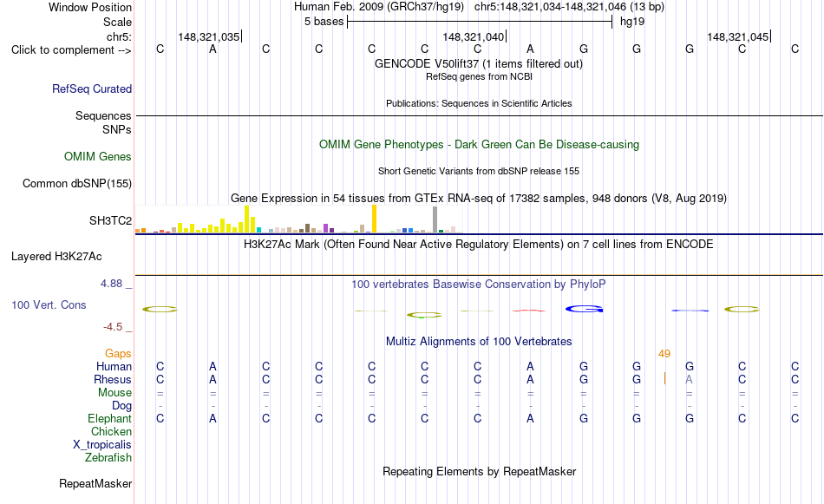Open the PhyloP Basewise Conservation title
The width and height of the screenshot is (824, 504).
click(479, 285)
